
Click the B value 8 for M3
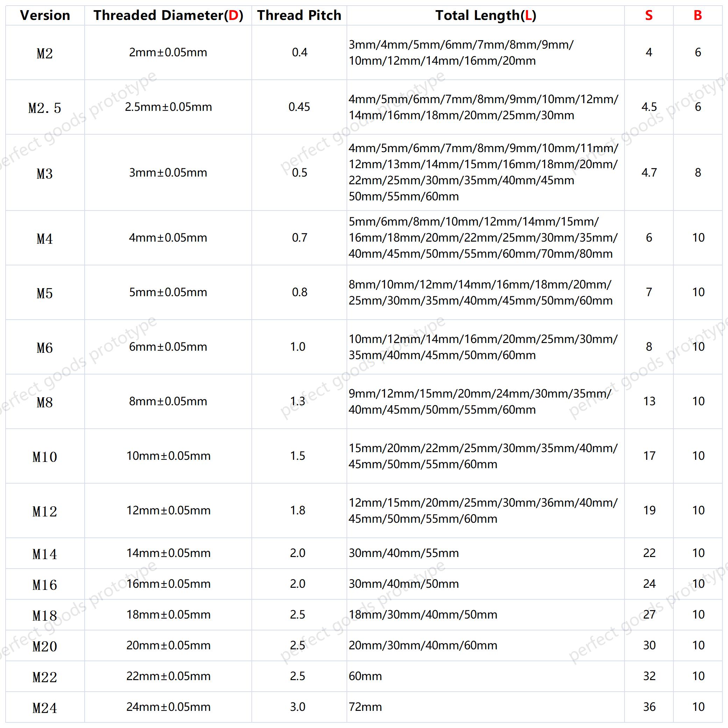[x=698, y=173]
